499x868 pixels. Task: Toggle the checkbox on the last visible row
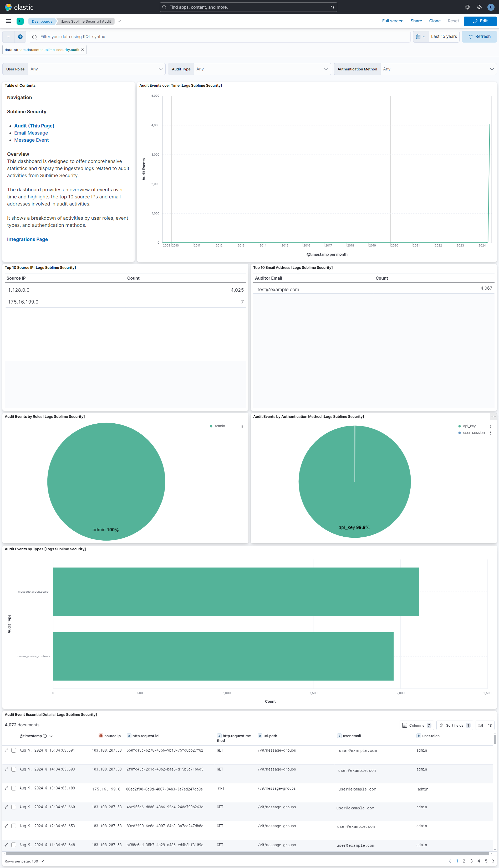point(13,845)
